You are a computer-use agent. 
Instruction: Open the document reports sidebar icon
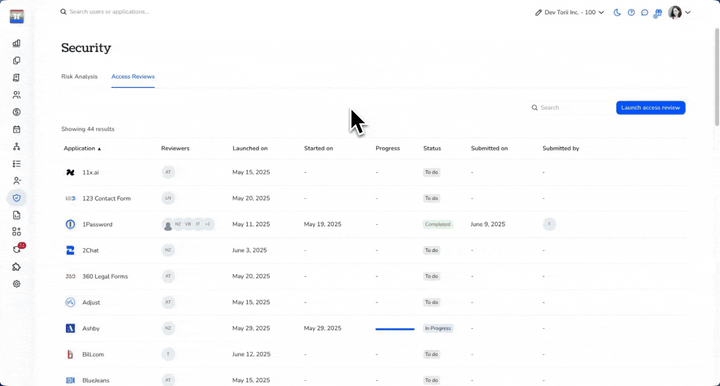pos(17,215)
